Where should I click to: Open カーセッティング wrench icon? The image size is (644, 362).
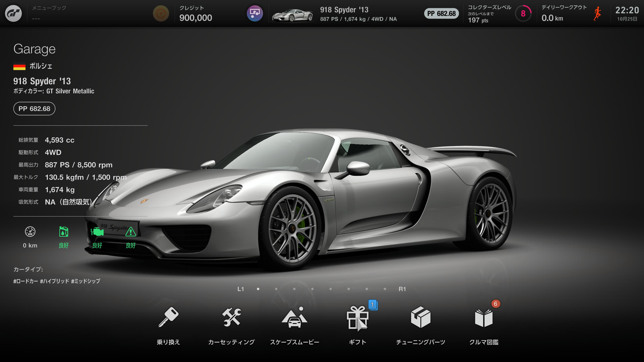231,317
